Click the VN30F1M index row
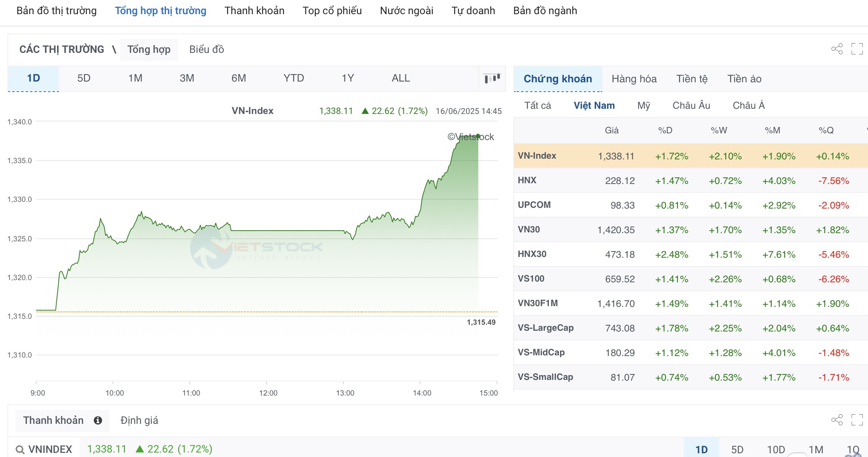Viewport: 868px width, 457px height. click(538, 303)
